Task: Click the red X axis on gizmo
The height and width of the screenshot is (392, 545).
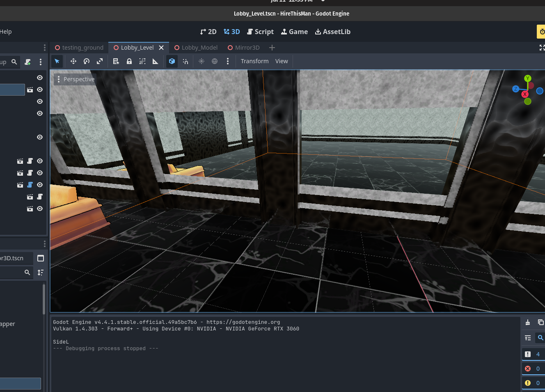Action: (524, 94)
